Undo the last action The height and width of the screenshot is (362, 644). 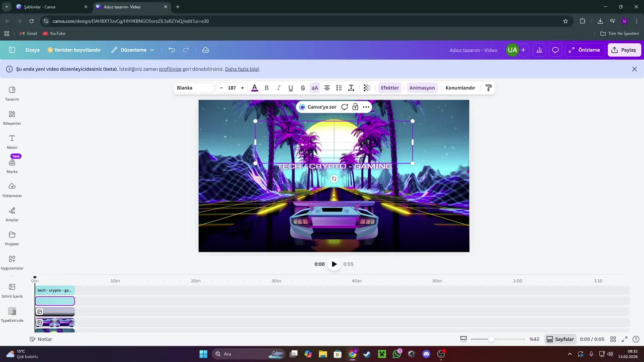(172, 50)
